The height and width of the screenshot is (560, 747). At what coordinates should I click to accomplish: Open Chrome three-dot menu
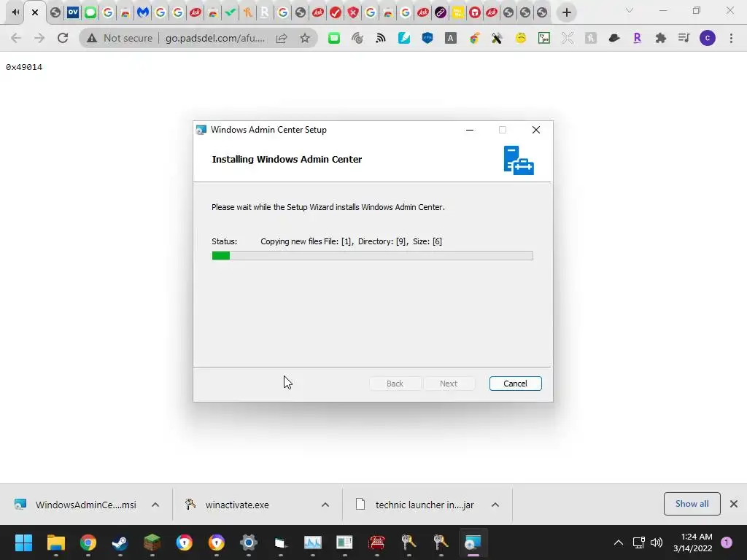[x=731, y=38]
